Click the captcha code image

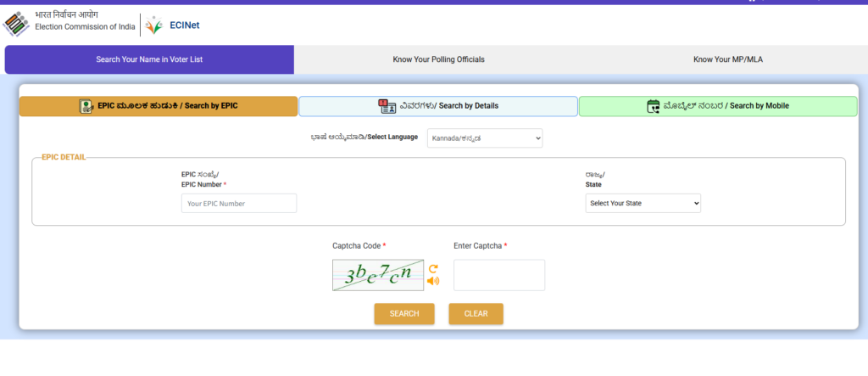click(x=377, y=274)
